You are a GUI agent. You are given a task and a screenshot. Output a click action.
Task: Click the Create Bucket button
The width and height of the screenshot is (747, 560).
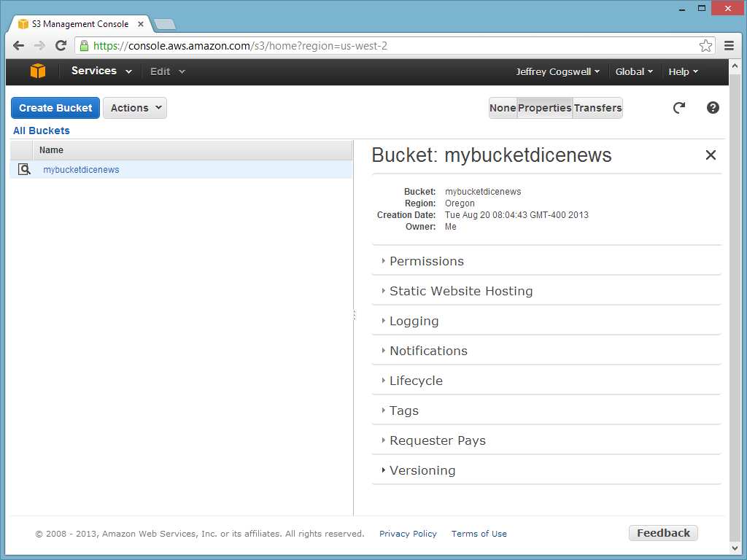pyautogui.click(x=55, y=108)
